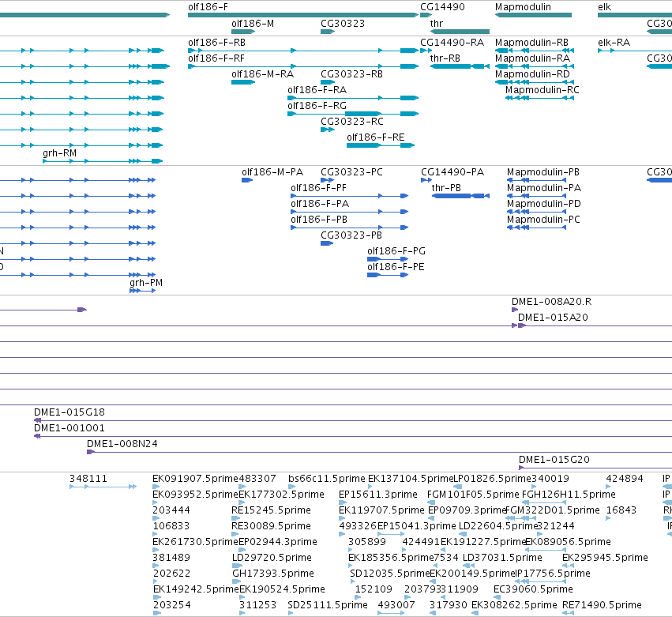The width and height of the screenshot is (672, 617).
Task: Click EST EK137104.5prime
Action: coord(411,479)
